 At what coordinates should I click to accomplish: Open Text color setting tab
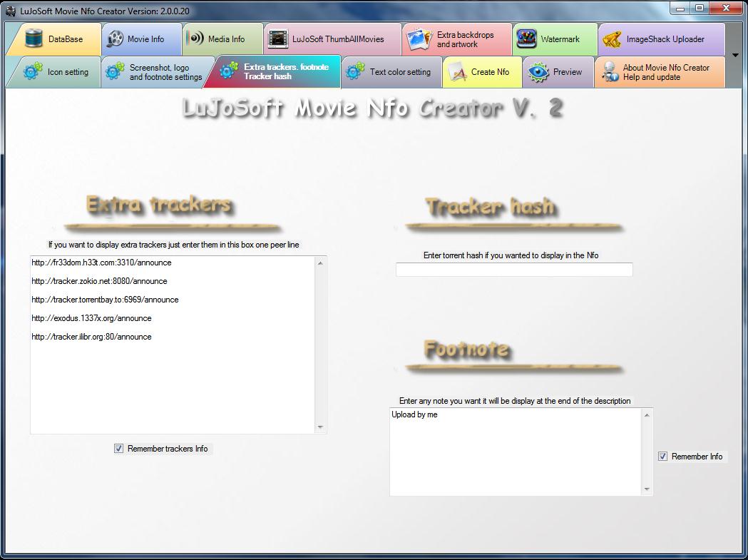click(x=392, y=72)
